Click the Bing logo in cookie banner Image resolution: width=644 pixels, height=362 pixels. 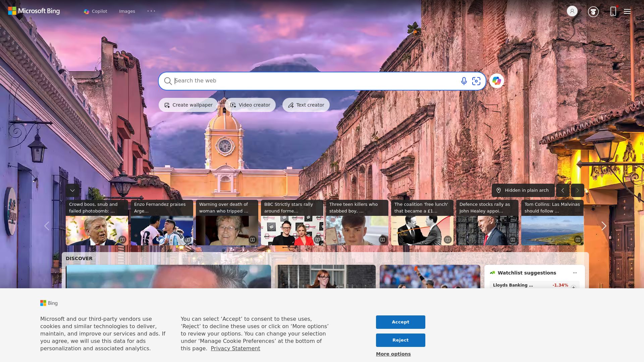(x=49, y=303)
